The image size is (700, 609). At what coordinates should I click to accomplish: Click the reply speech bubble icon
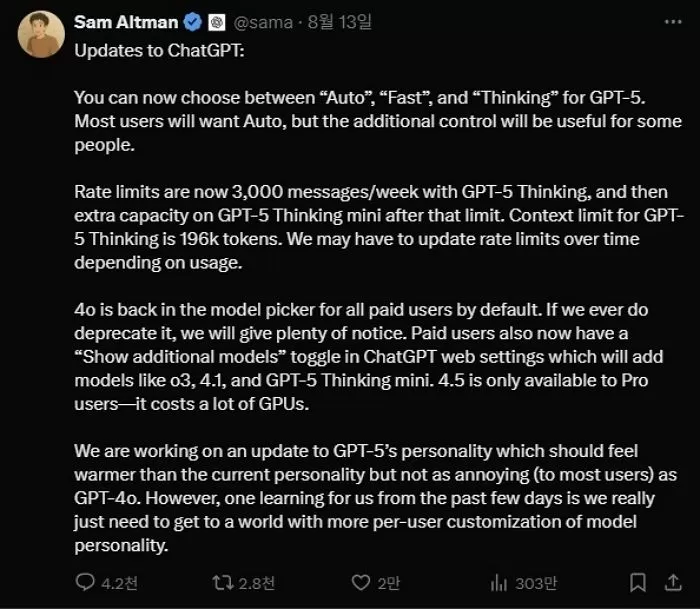point(85,582)
